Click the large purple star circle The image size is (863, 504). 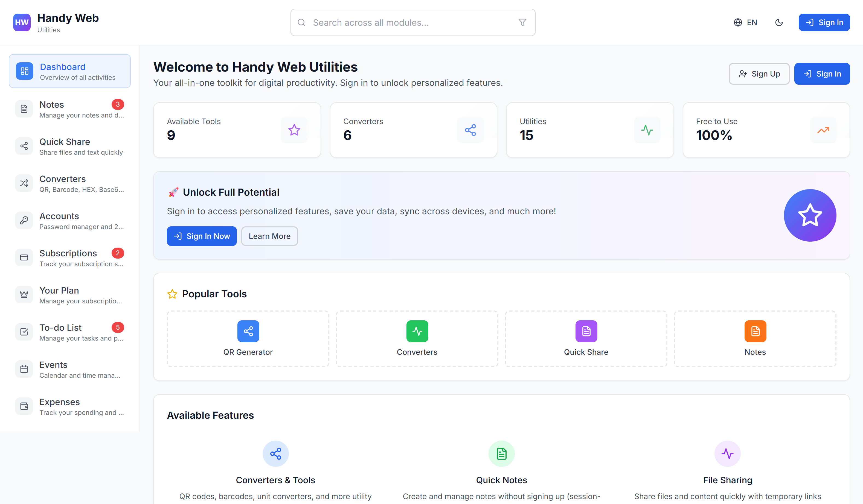[810, 215]
